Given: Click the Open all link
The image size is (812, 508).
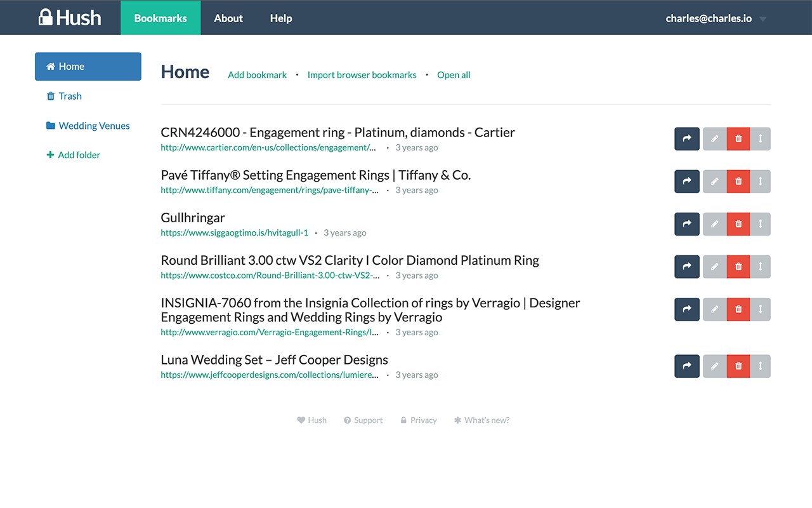Looking at the screenshot, I should click(454, 75).
